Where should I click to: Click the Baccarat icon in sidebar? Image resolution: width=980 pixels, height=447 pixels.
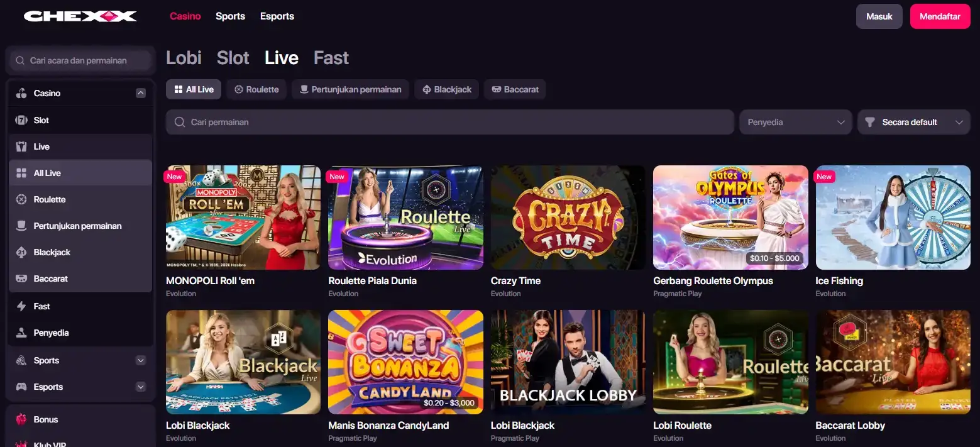pyautogui.click(x=21, y=279)
